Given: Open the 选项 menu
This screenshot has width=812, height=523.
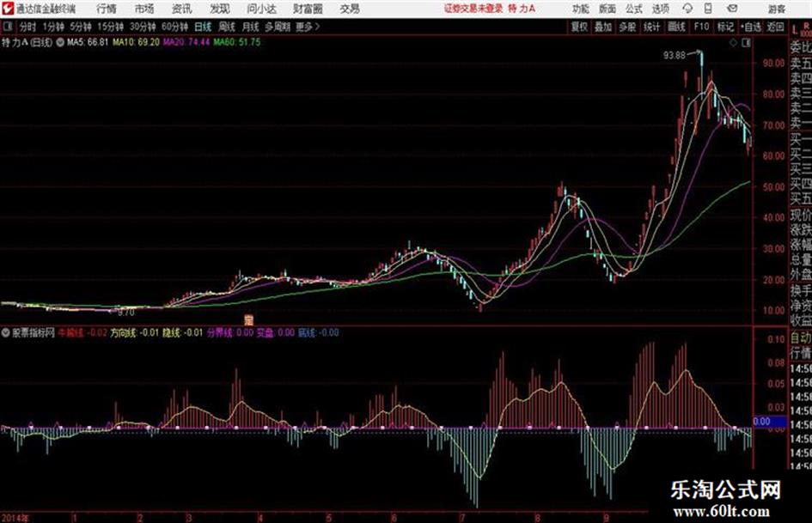Looking at the screenshot, I should 660,9.
